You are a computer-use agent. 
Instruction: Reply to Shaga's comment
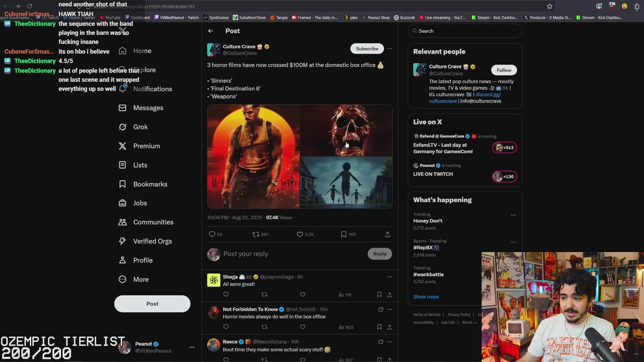(x=226, y=295)
